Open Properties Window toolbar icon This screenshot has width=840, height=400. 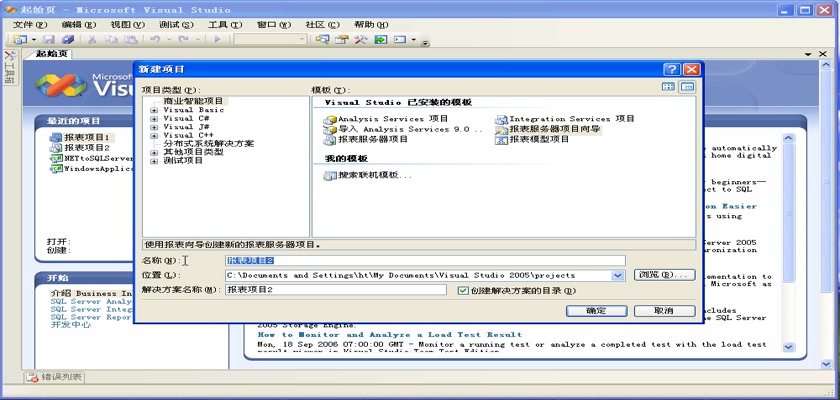341,39
